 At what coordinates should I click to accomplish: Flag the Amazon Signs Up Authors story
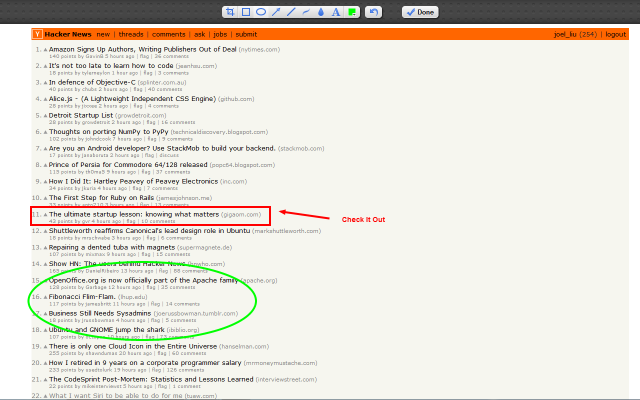144,56
